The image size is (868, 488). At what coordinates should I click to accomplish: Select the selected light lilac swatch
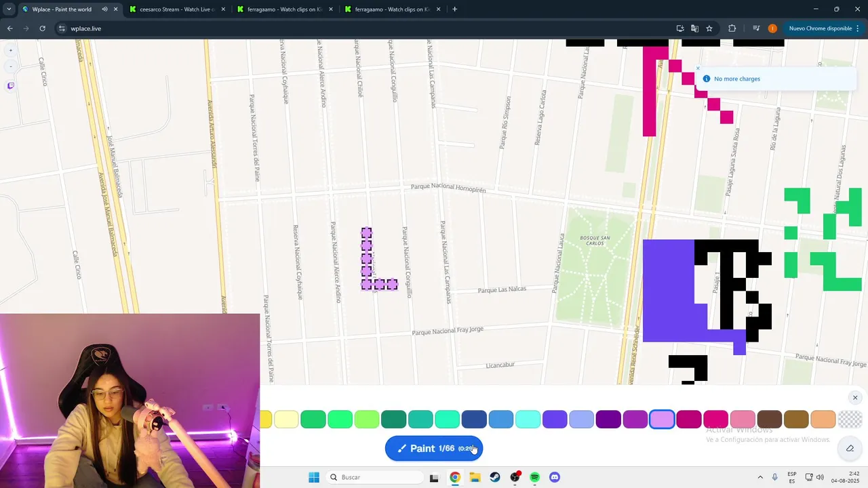tap(662, 420)
